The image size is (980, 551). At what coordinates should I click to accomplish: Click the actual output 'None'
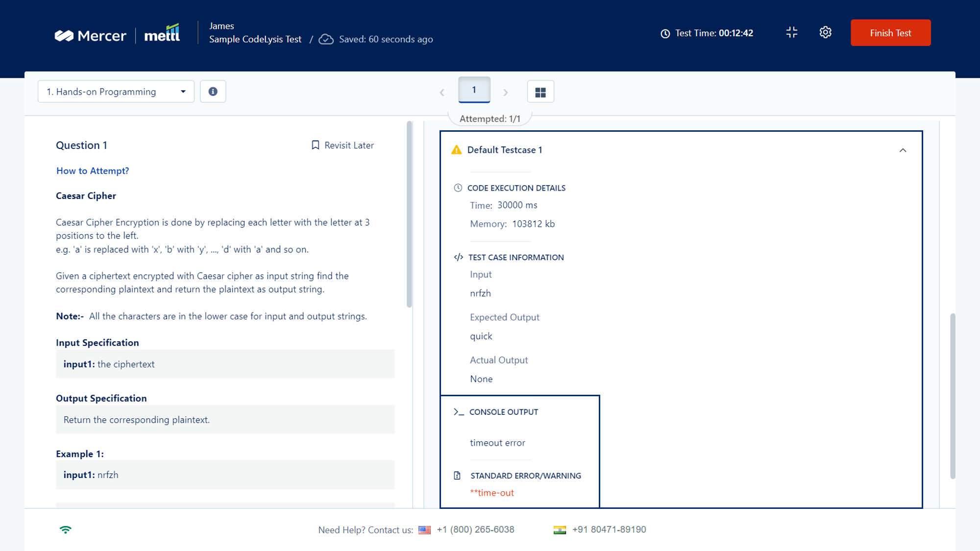(481, 379)
